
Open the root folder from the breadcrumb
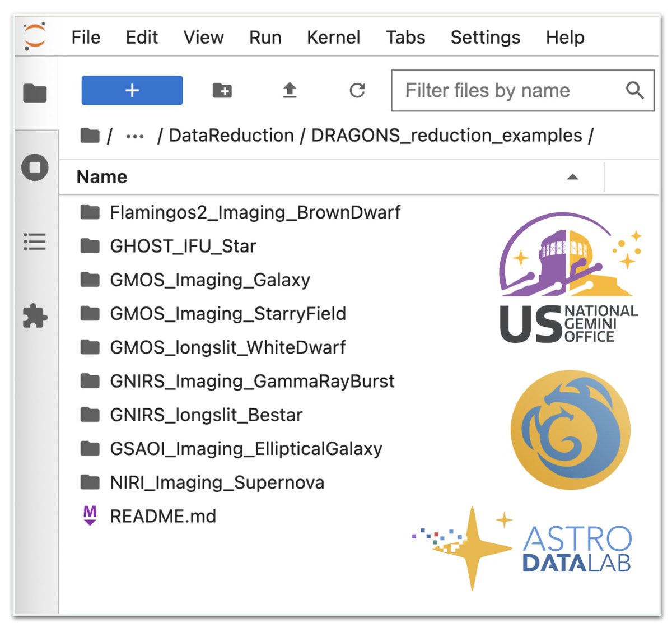point(89,135)
